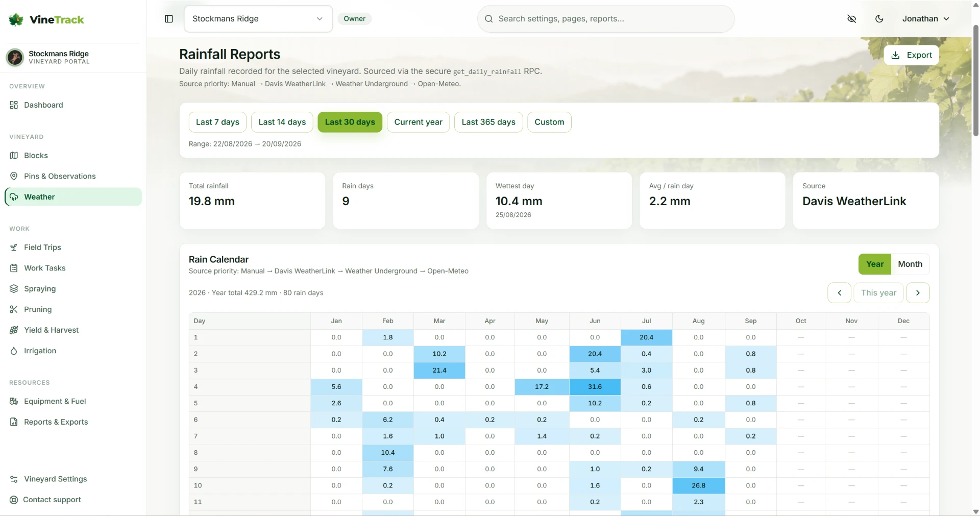
Task: Switch Rain Calendar to Month view
Action: (x=910, y=264)
